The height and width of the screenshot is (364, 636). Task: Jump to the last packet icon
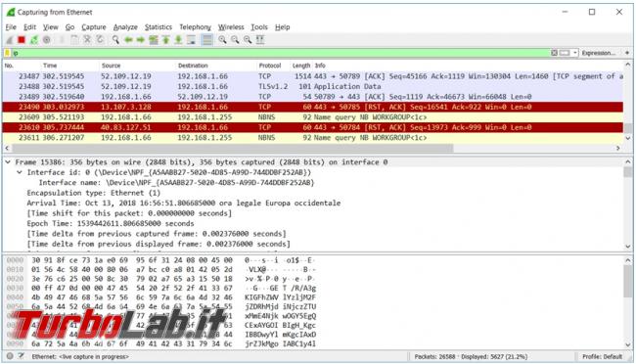[x=178, y=40]
